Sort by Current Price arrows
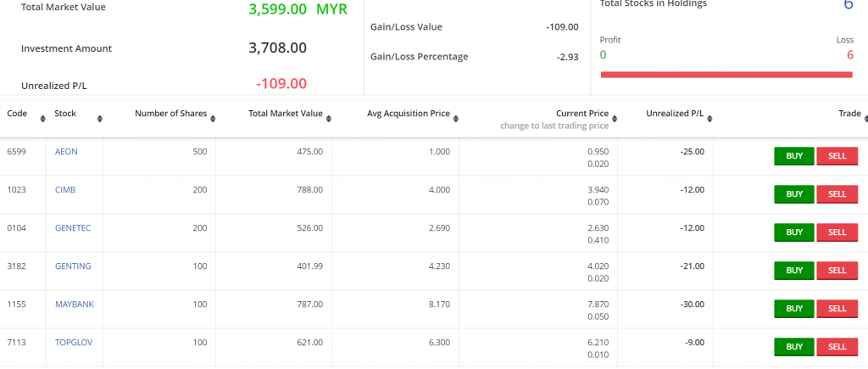This screenshot has height=369, width=868. pos(615,119)
